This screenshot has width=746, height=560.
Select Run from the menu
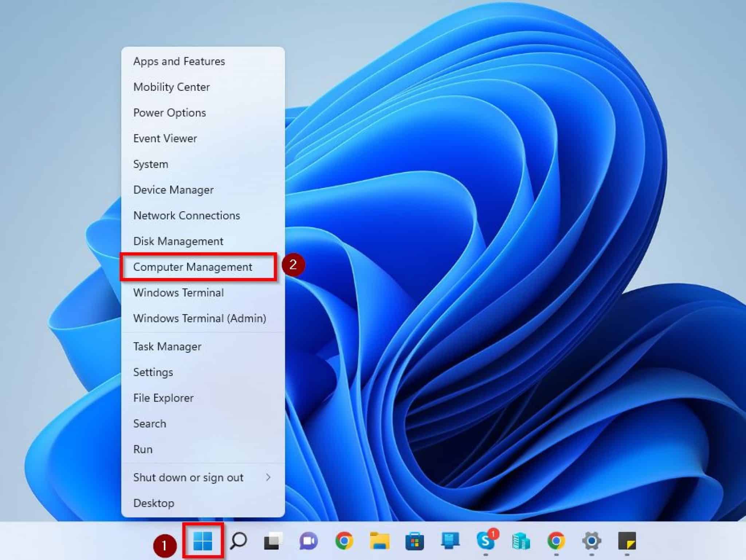tap(144, 449)
